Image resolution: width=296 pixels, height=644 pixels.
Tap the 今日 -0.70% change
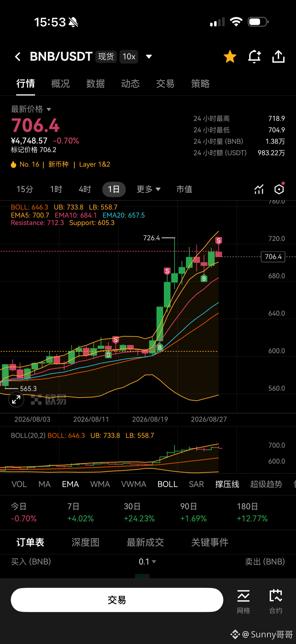point(24,513)
